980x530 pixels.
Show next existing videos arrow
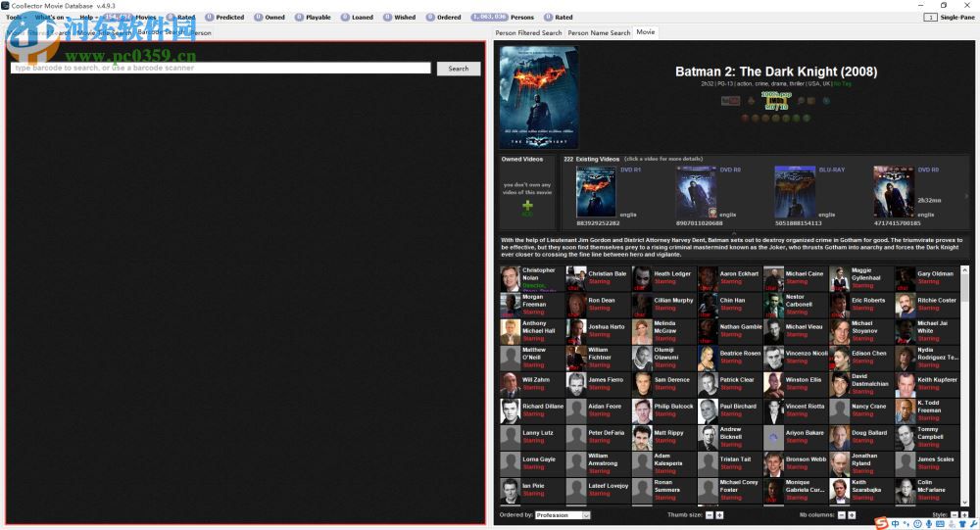[x=966, y=196]
